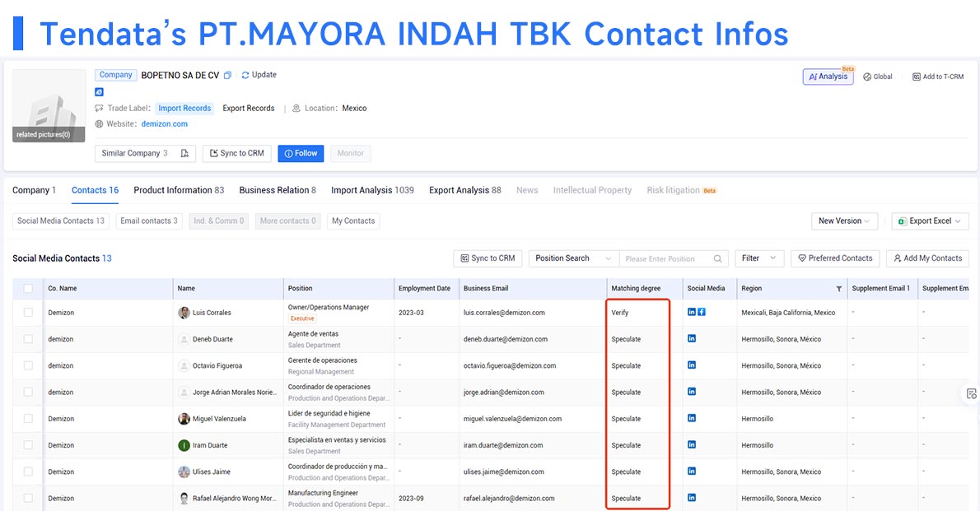
Task: Check the row for Ulises Jaime
Action: [x=28, y=472]
